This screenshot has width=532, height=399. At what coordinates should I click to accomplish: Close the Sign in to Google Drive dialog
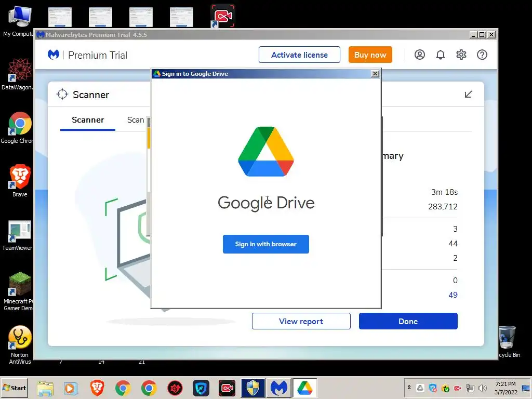(x=375, y=74)
